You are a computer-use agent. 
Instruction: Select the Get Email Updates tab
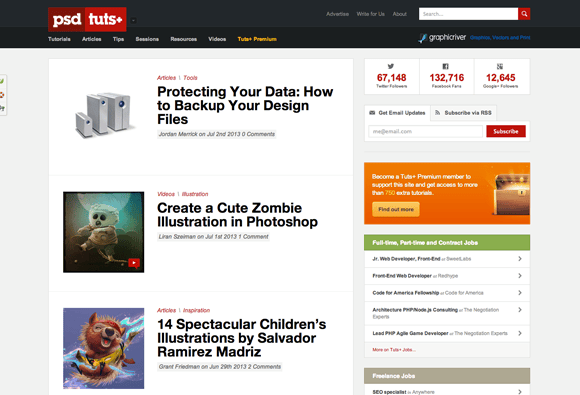click(x=397, y=113)
